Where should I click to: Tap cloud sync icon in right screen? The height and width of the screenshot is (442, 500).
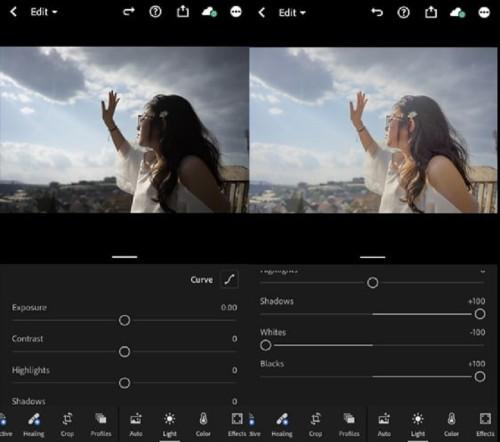pyautogui.click(x=457, y=13)
